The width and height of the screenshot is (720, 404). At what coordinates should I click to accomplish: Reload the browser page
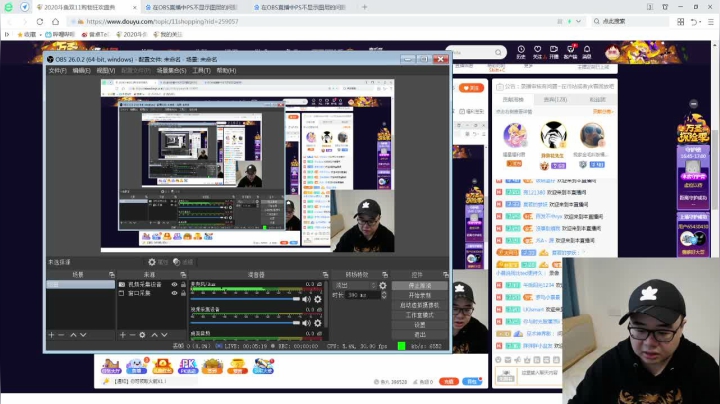point(40,21)
